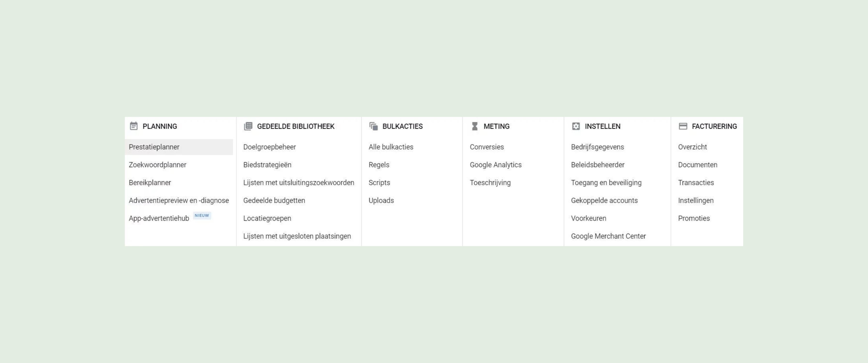Go to Doelgroepbeheer

(x=269, y=147)
